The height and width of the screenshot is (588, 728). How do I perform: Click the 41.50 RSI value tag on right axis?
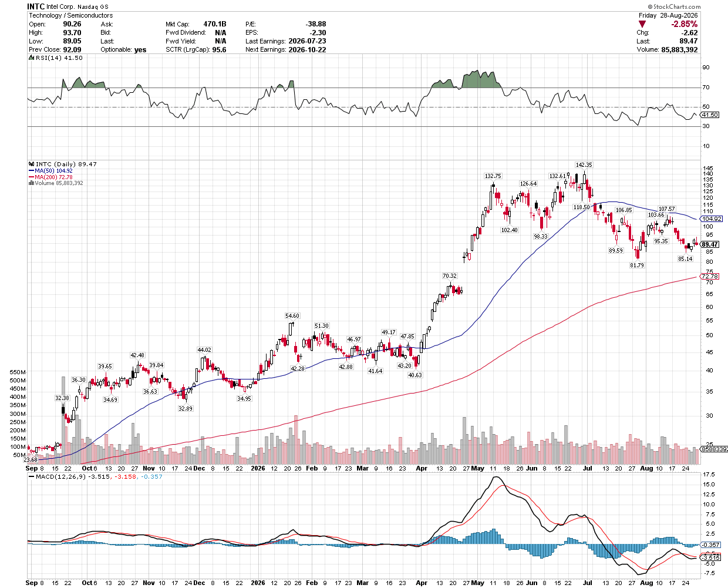click(x=710, y=115)
